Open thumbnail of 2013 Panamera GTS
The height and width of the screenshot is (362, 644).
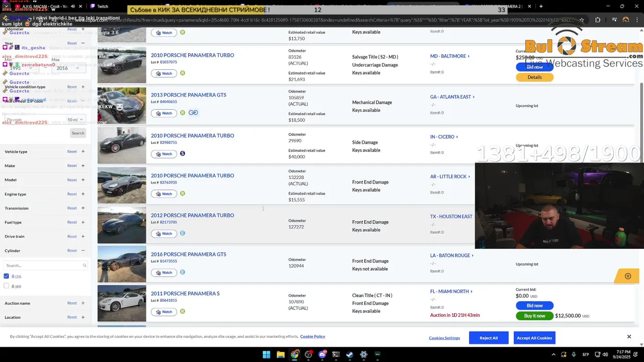122,106
